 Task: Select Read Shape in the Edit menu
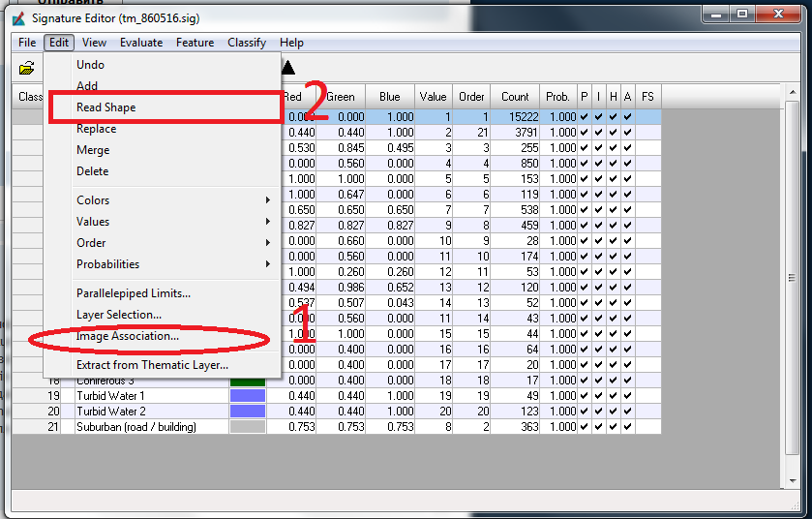point(106,107)
